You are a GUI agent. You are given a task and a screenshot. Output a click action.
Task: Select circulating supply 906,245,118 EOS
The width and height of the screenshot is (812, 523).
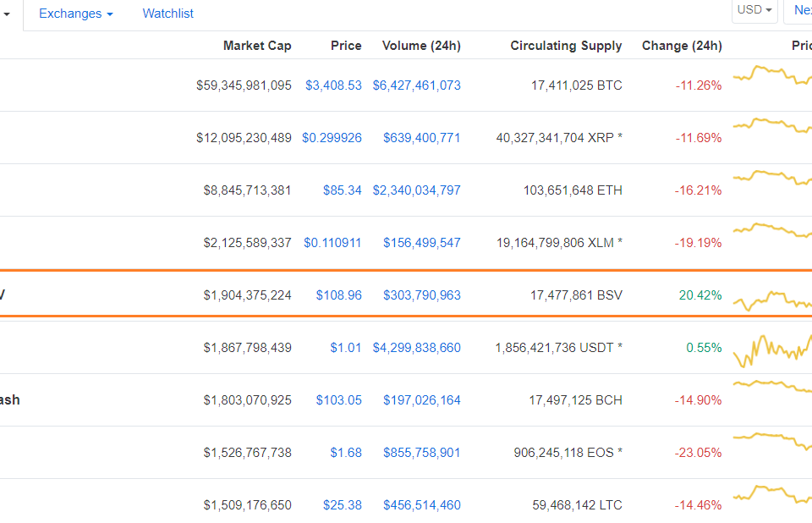(x=568, y=453)
